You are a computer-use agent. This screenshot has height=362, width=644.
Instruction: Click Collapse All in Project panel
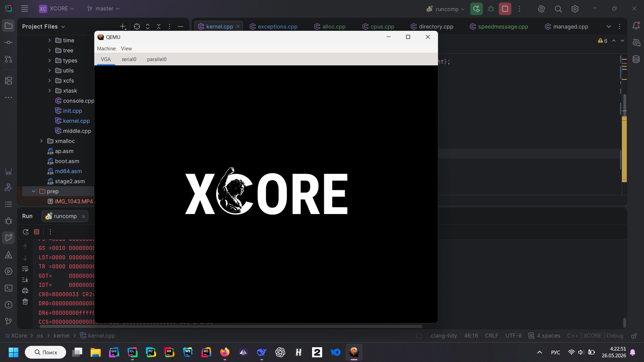(x=159, y=27)
